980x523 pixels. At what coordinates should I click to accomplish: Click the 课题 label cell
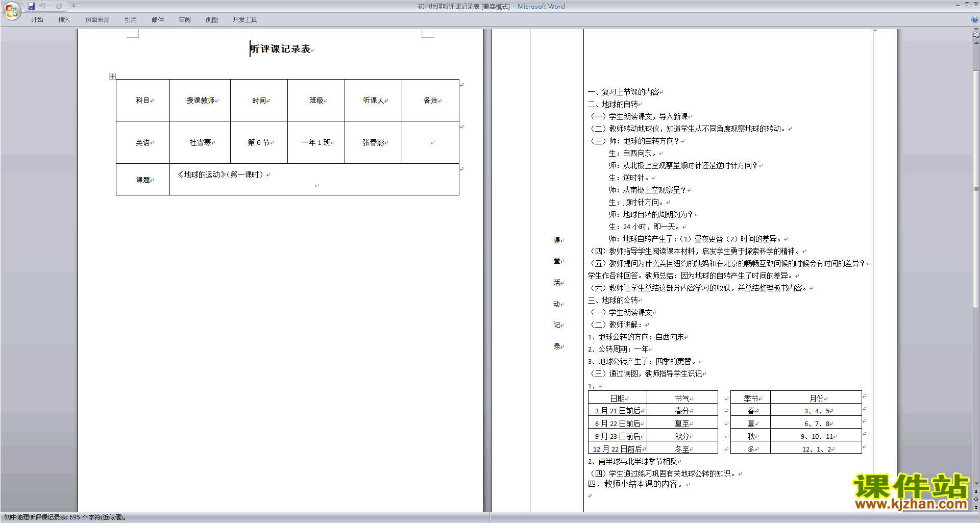(143, 180)
